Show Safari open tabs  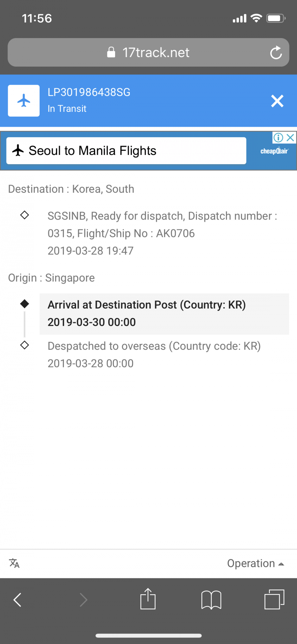click(274, 599)
